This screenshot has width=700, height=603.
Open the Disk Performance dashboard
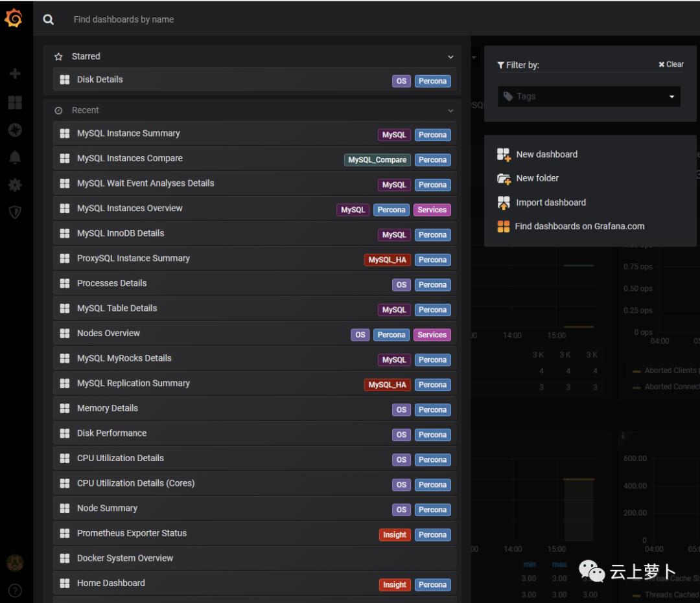(x=255, y=433)
